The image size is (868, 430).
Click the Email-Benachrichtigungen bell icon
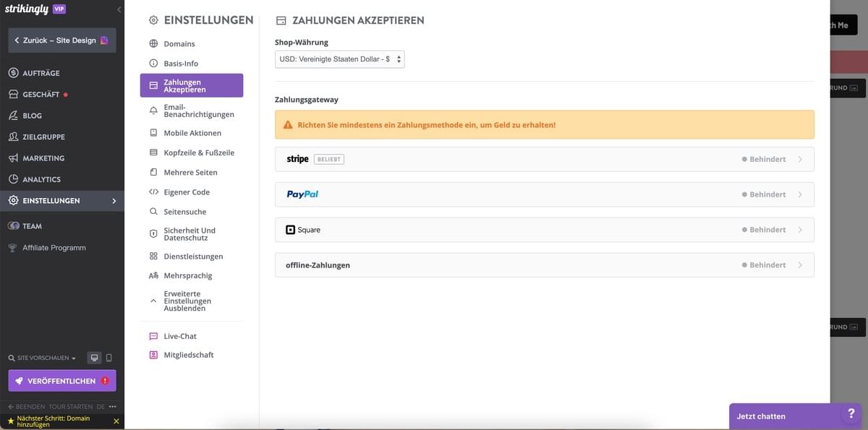[152, 109]
